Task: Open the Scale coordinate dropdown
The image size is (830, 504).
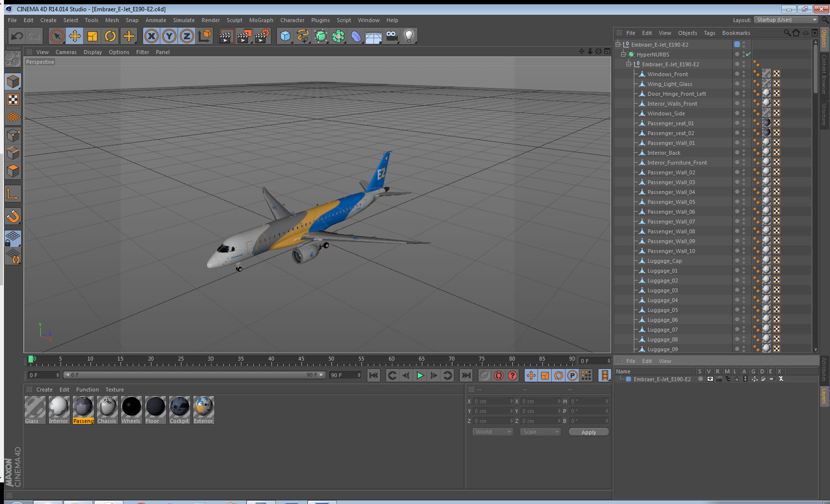Action: 540,432
